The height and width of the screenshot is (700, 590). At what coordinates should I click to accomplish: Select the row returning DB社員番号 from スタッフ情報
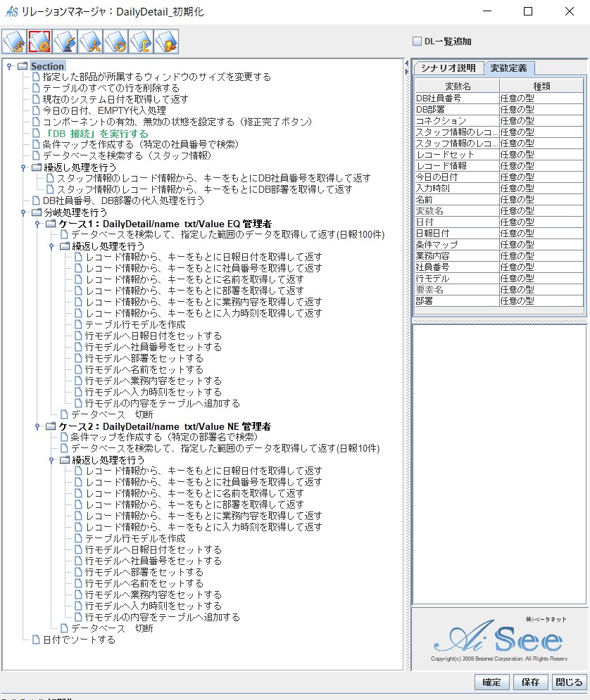[213, 178]
